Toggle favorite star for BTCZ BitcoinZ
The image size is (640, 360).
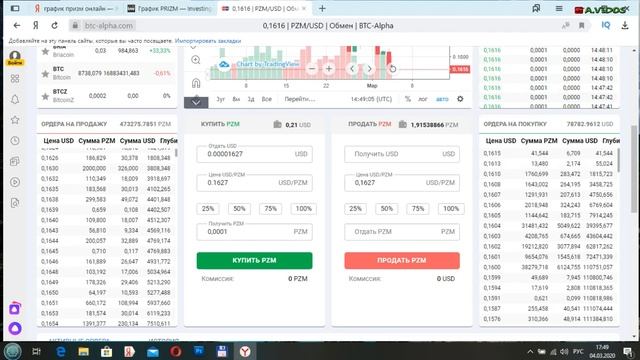point(46,96)
